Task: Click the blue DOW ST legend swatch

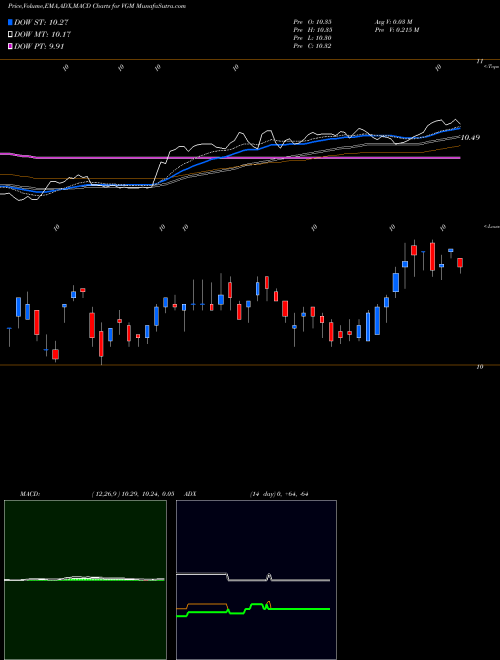Action: (x=11, y=22)
